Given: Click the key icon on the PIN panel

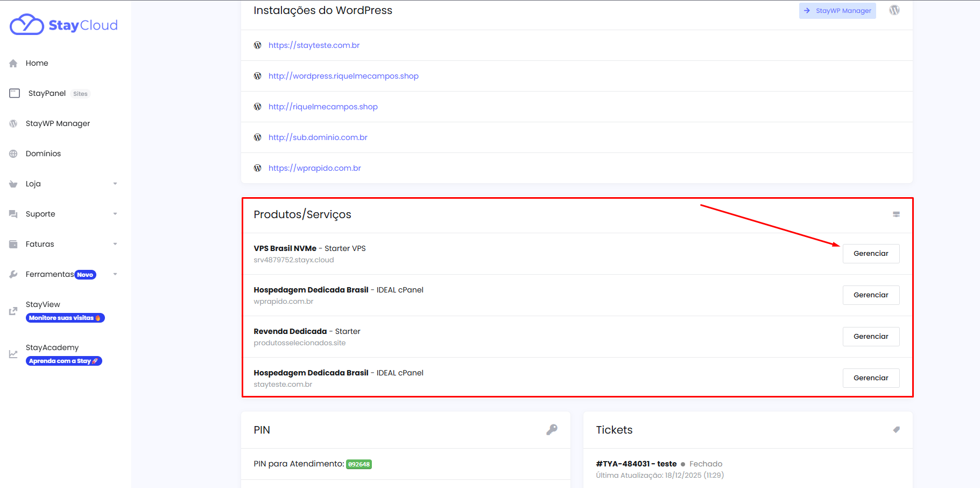Looking at the screenshot, I should (x=551, y=430).
